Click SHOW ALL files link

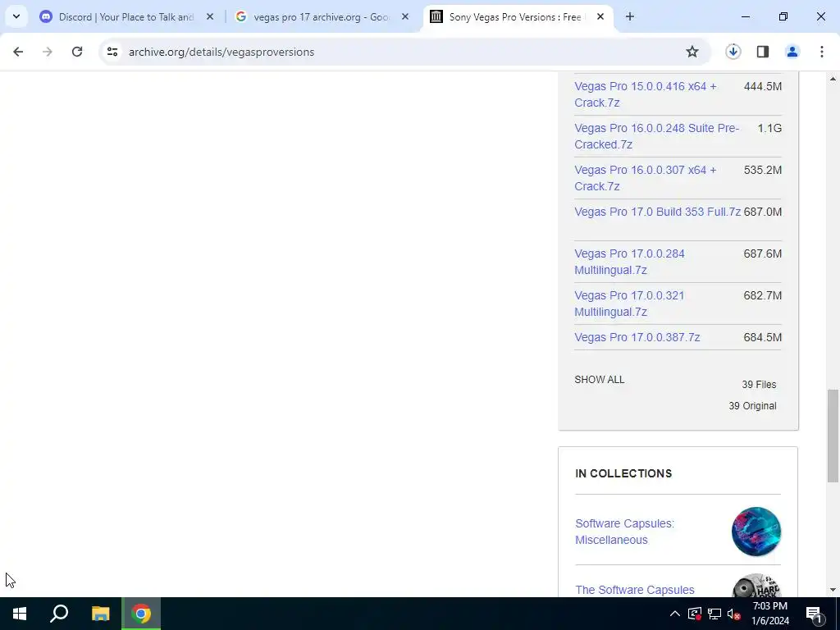tap(600, 380)
